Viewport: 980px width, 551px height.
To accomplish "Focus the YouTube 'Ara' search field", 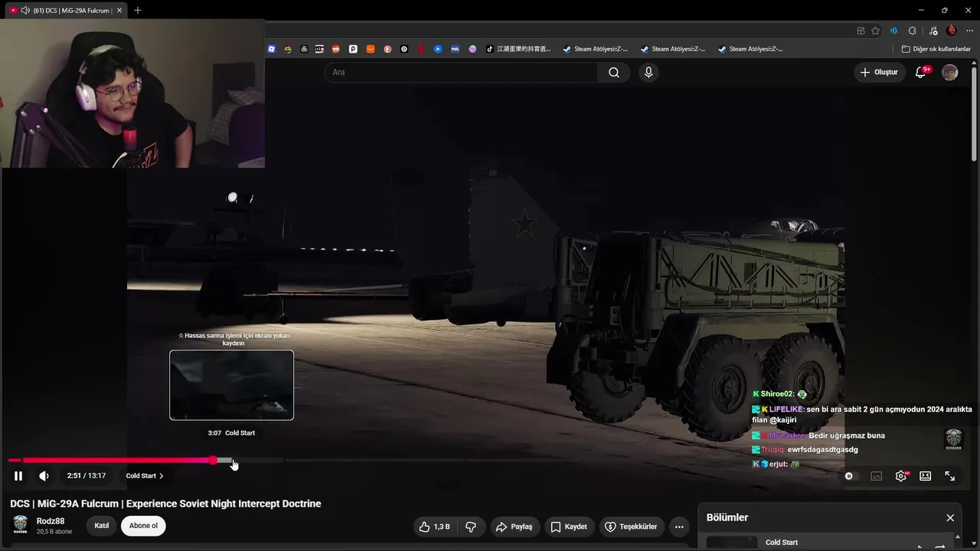I will [x=461, y=72].
